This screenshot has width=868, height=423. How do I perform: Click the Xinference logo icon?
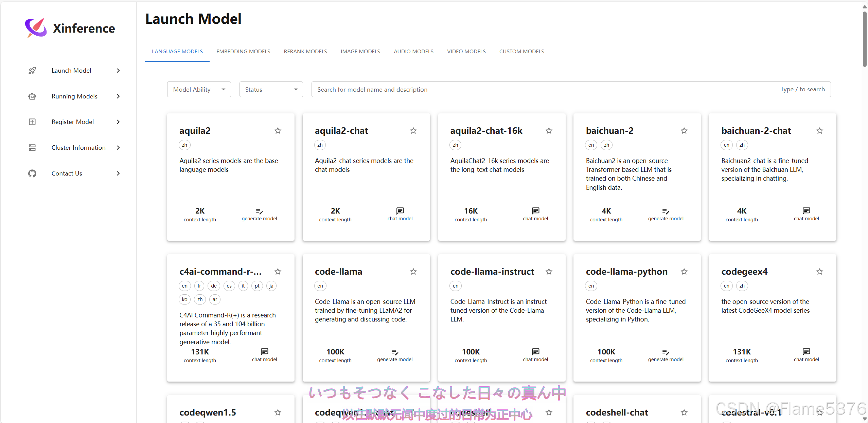pyautogui.click(x=36, y=28)
